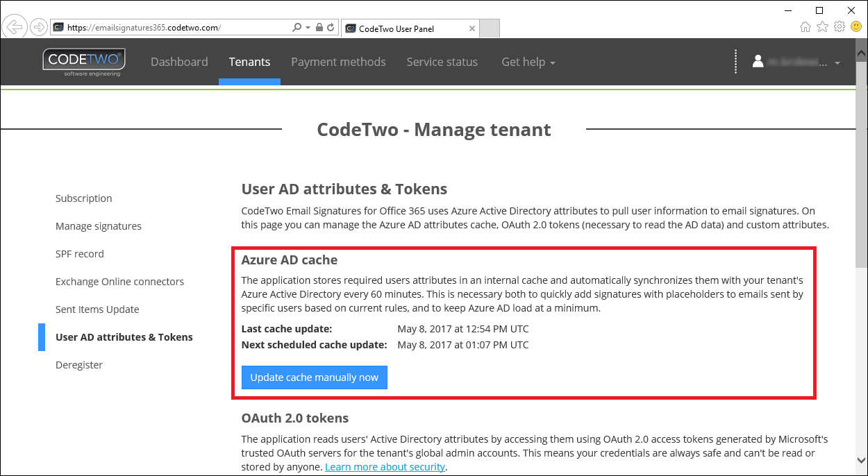Image resolution: width=868 pixels, height=476 pixels.
Task: Click the browser Forward arrow button
Action: point(39,28)
